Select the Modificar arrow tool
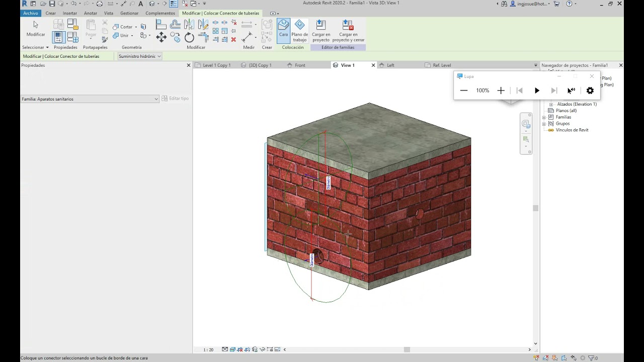This screenshot has width=644, height=362. pyautogui.click(x=36, y=29)
